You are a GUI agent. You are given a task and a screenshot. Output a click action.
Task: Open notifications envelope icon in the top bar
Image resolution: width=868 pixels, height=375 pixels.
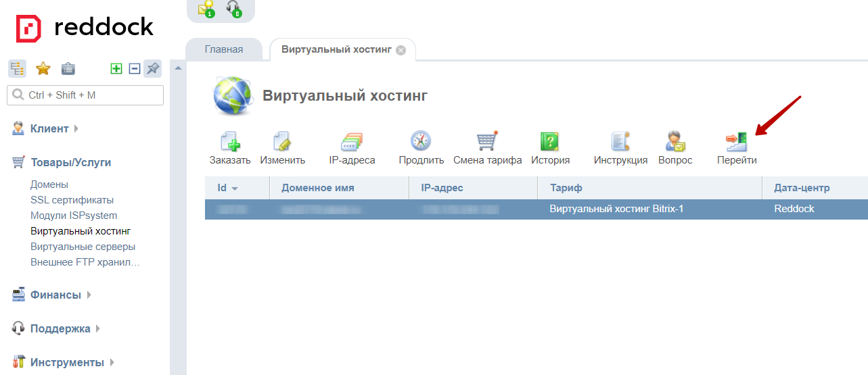coord(206,9)
